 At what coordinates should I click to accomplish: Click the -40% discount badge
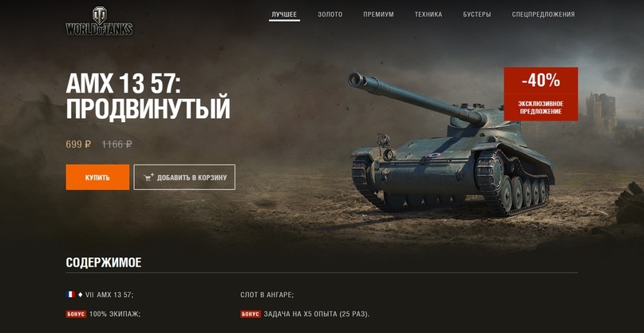[540, 93]
